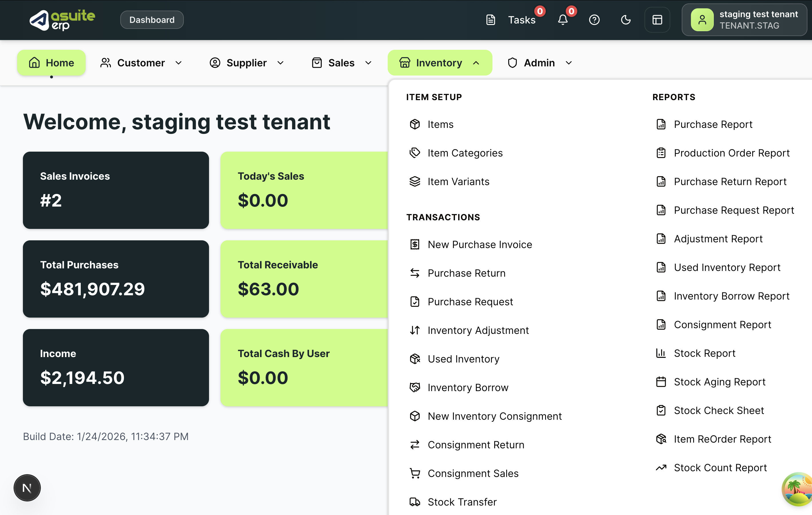
Task: Click the Asuite ERP logo
Action: pyautogui.click(x=62, y=20)
